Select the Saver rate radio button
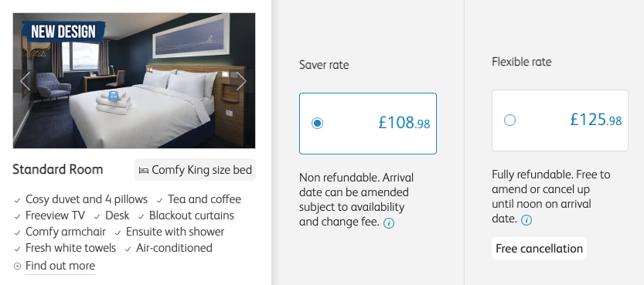 pyautogui.click(x=317, y=123)
